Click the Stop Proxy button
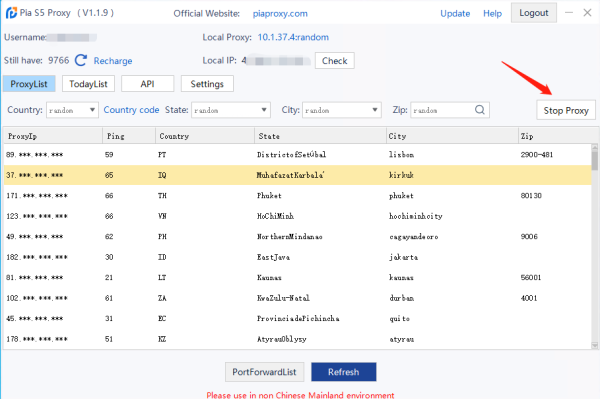The image size is (600, 399). [x=566, y=110]
